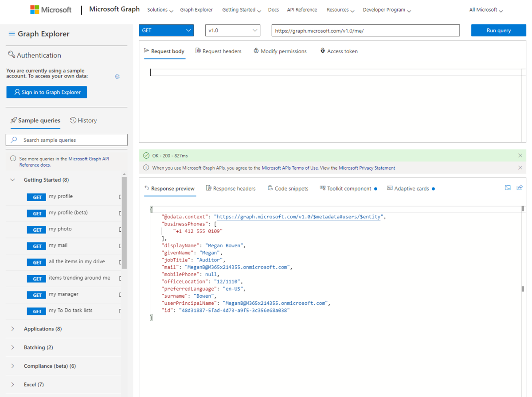This screenshot has width=532, height=397.
Task: Open the Code snippets tab
Action: [x=288, y=189]
